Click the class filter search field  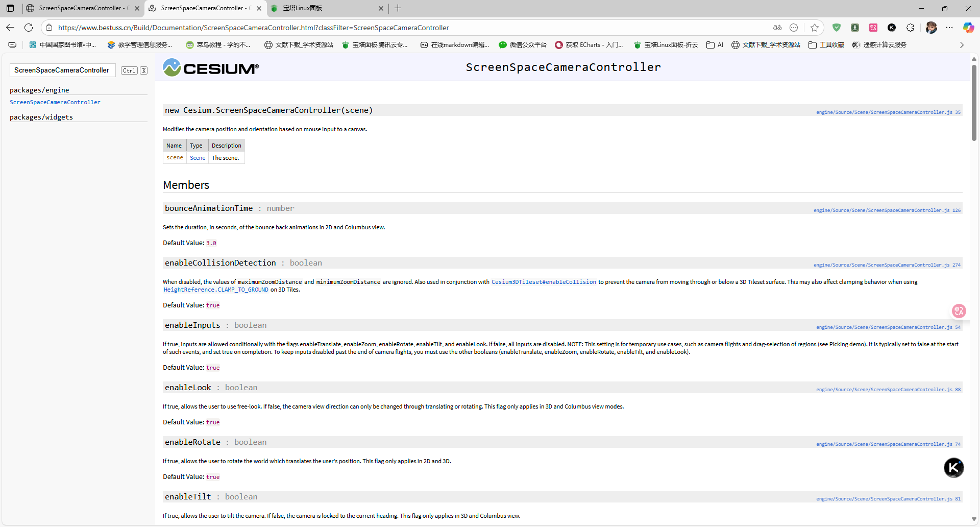pyautogui.click(x=62, y=70)
